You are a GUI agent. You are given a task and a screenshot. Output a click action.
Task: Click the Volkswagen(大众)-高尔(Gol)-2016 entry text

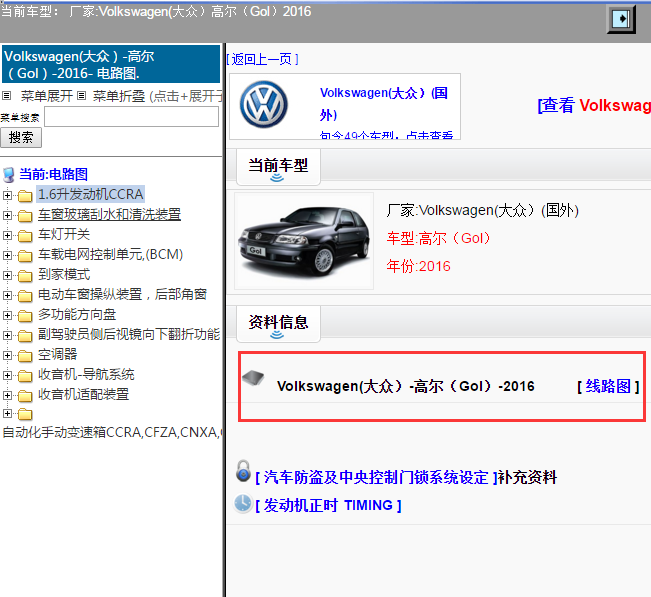click(406, 387)
